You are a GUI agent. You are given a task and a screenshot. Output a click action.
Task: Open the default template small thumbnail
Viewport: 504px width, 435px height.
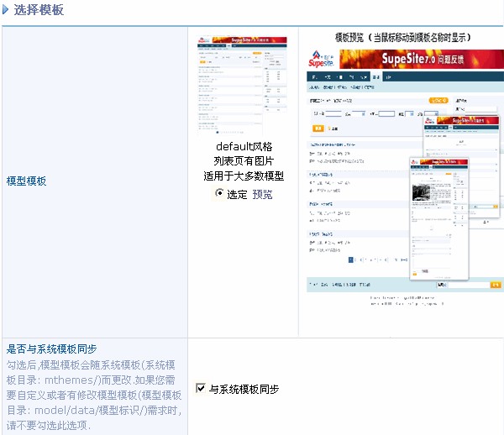pyautogui.click(x=243, y=85)
